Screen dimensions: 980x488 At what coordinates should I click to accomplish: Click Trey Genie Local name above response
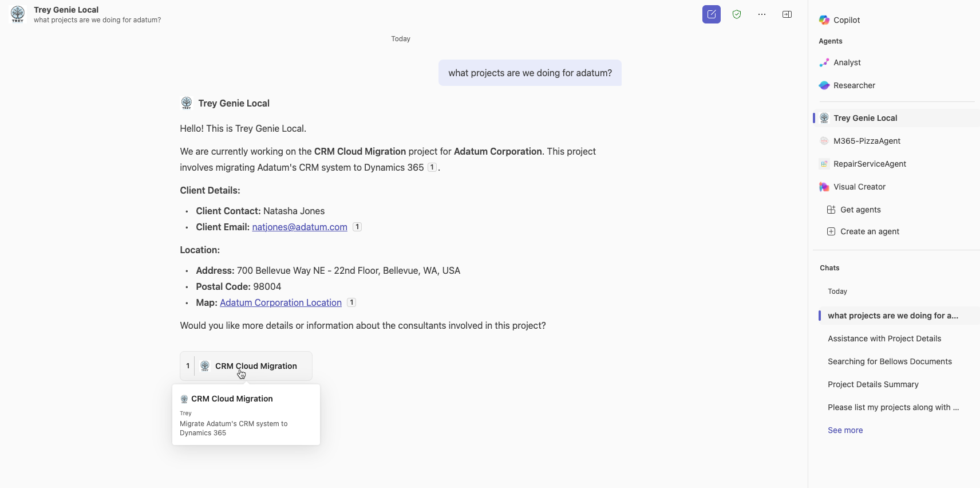click(x=234, y=103)
